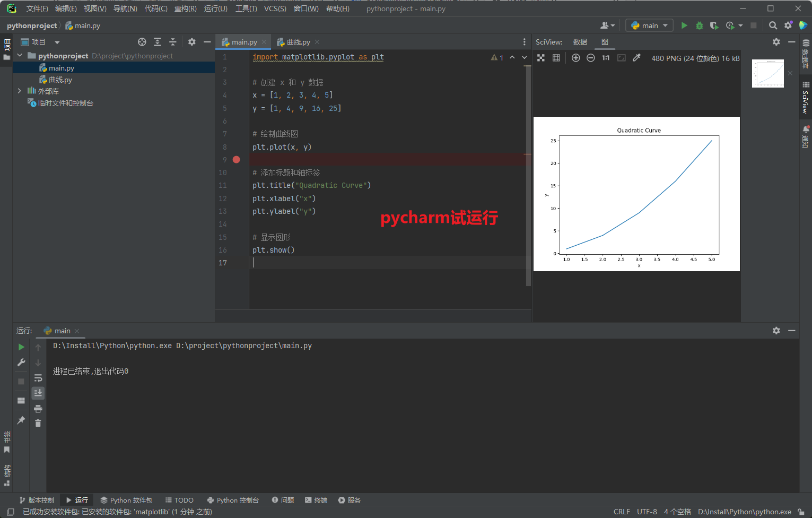
Task: Change the 4 个空格 indent setting
Action: click(x=677, y=512)
